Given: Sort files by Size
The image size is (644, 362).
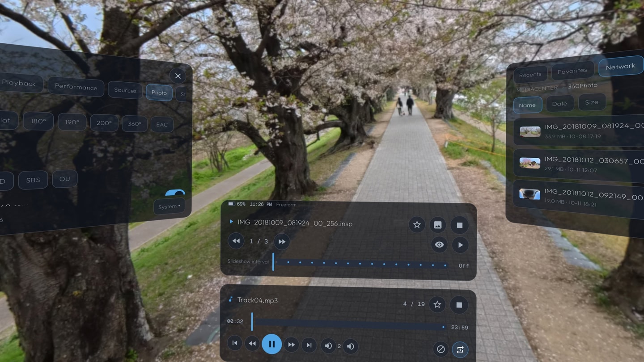Looking at the screenshot, I should pyautogui.click(x=592, y=102).
